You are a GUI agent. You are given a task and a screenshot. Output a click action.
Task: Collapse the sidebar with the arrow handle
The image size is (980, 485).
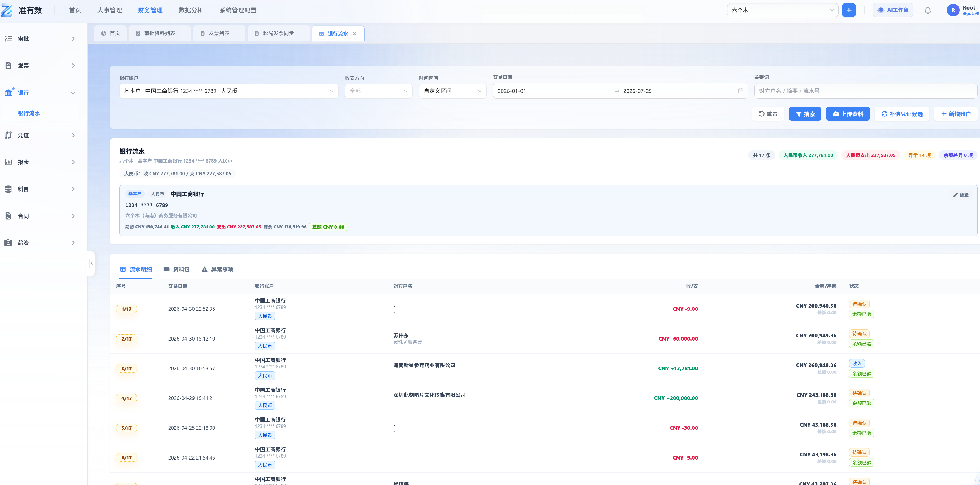click(x=91, y=263)
